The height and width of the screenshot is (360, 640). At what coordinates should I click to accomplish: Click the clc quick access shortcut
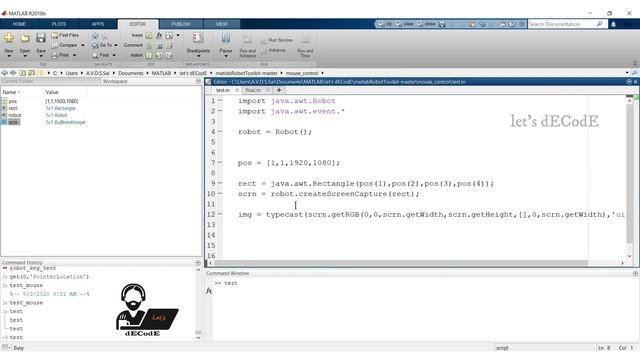[x=384, y=24]
